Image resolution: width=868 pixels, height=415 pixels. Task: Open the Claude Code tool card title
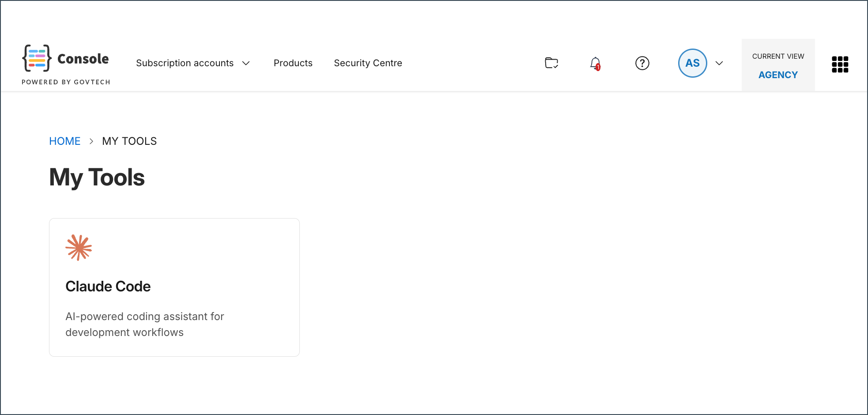pyautogui.click(x=108, y=287)
